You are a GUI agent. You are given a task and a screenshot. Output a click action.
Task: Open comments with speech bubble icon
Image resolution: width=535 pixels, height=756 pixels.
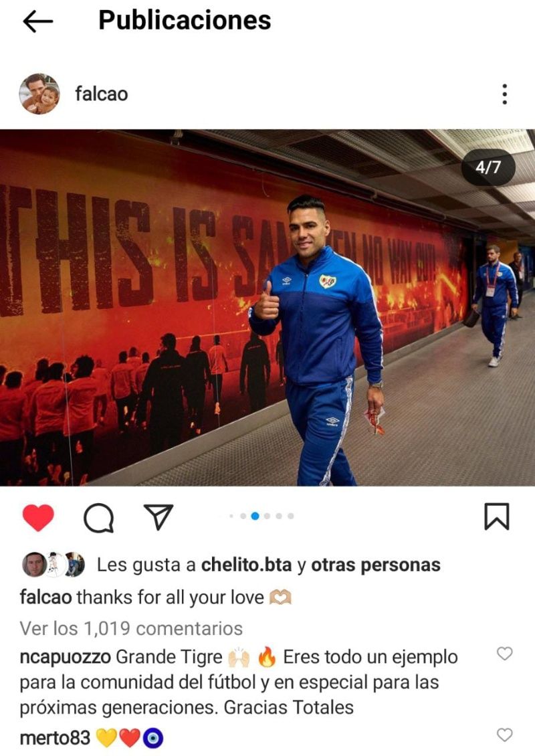(x=99, y=518)
